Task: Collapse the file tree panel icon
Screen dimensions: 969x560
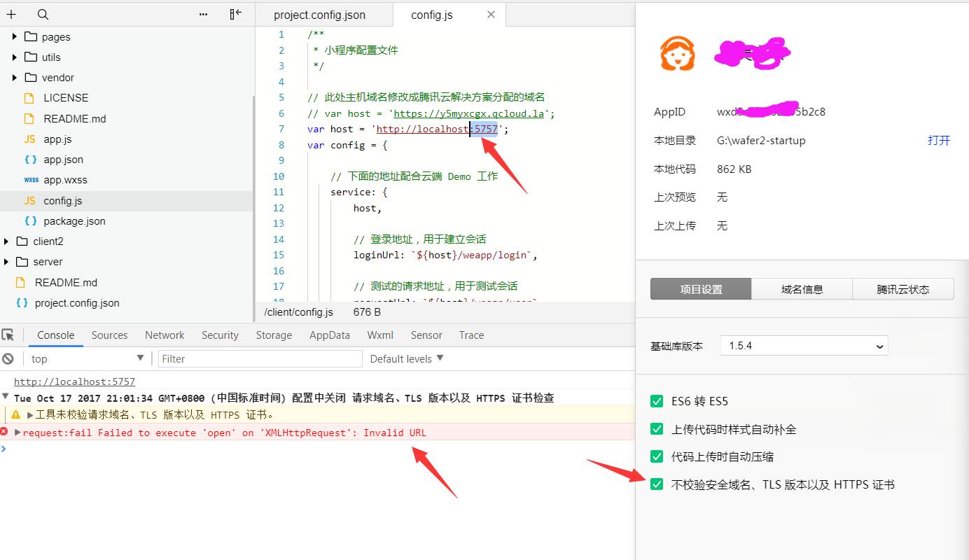Action: 236,14
